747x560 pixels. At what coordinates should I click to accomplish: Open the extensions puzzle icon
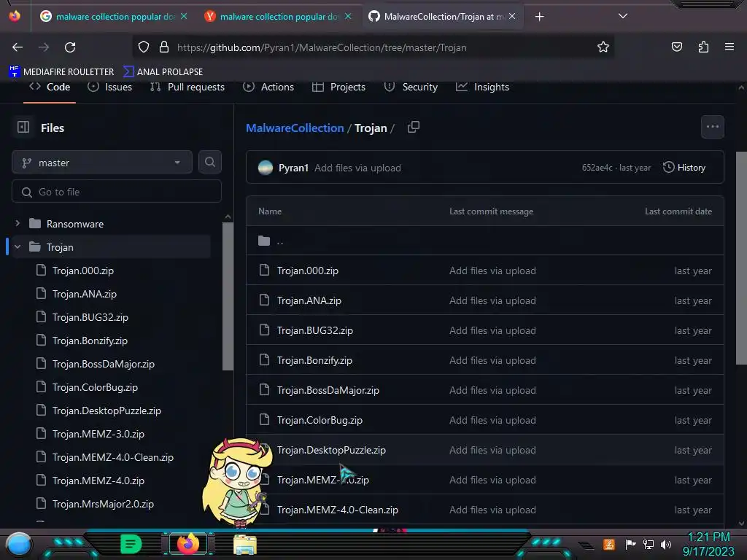pos(703,47)
